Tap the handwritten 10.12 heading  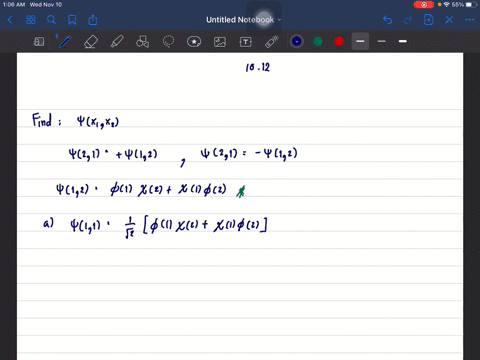click(258, 67)
